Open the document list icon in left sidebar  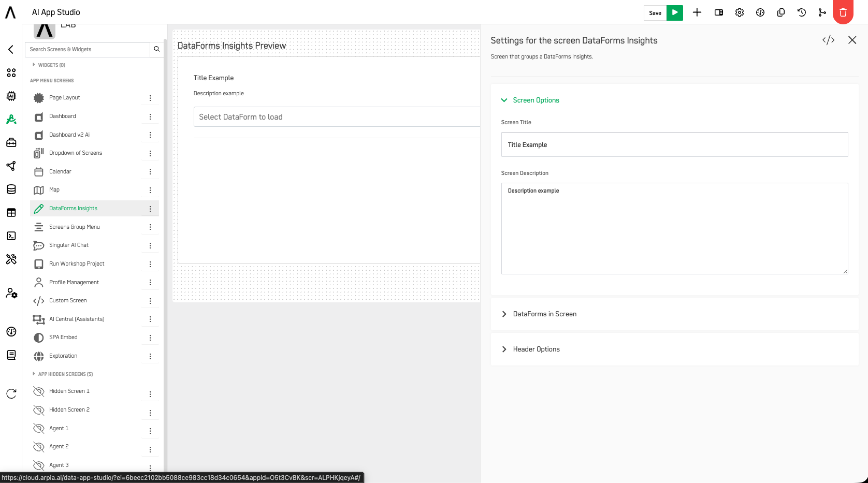pyautogui.click(x=11, y=355)
